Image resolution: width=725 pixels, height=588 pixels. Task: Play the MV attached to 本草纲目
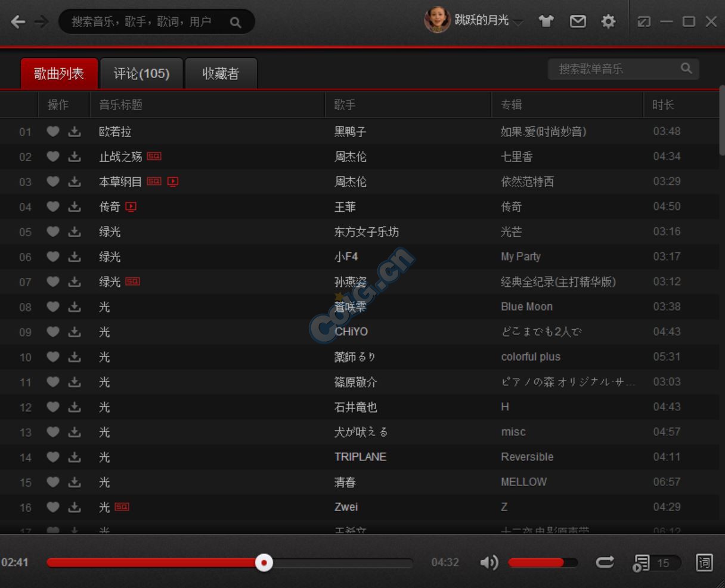(x=173, y=181)
